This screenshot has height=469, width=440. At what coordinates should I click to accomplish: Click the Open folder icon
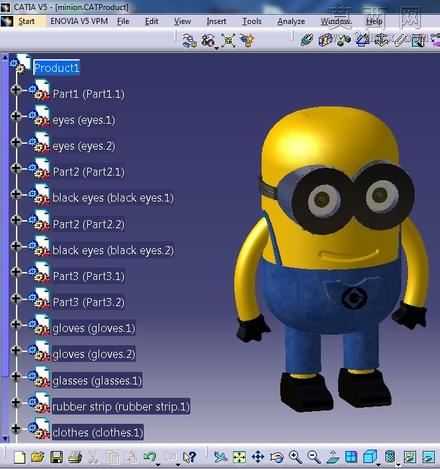(38, 457)
